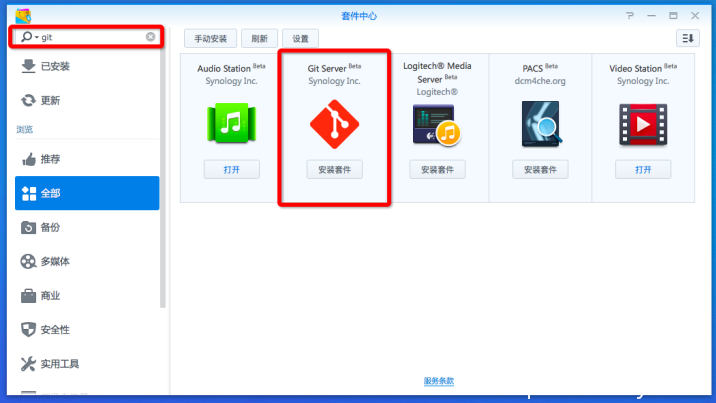Click the magnifier search icon

click(x=26, y=37)
